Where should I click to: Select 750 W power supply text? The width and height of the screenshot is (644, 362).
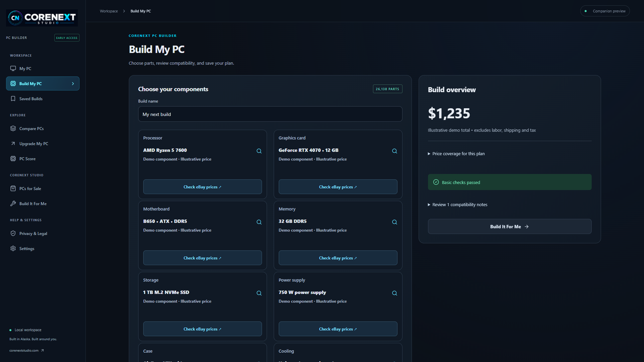click(302, 292)
